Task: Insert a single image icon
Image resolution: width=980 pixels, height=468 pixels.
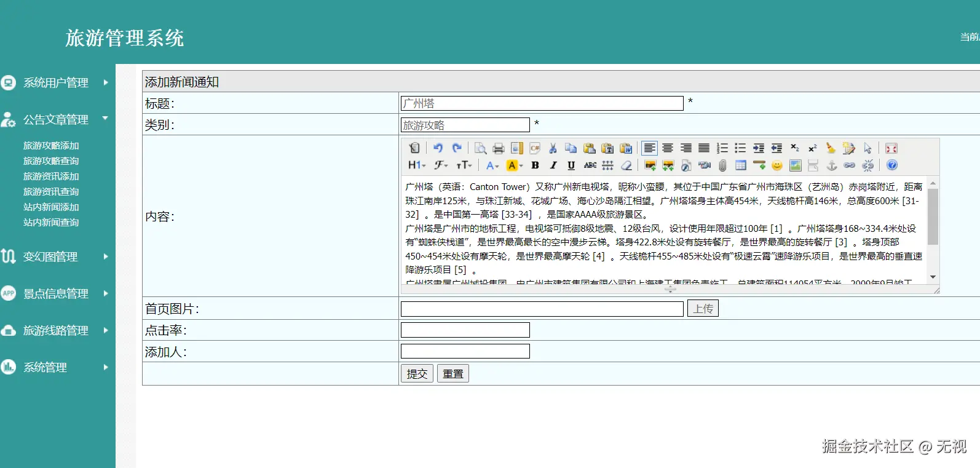Action: 650,165
